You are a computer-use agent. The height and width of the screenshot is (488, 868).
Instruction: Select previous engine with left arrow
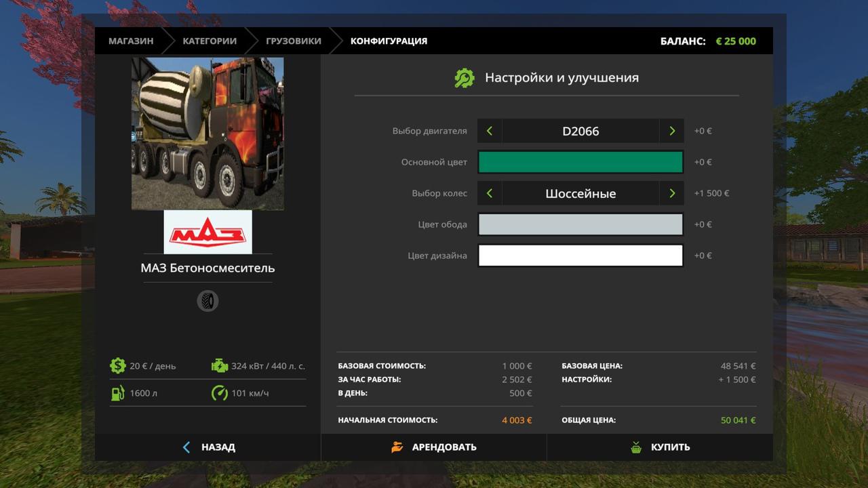490,131
